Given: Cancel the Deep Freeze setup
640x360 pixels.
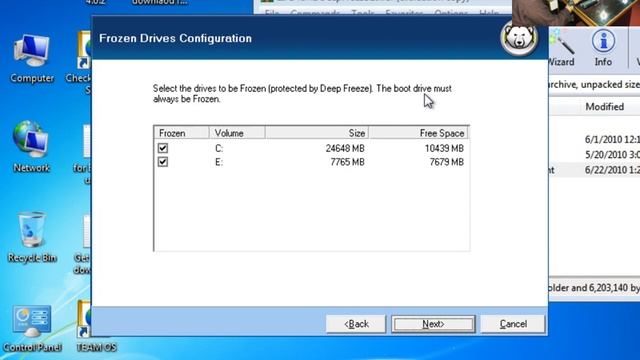Looking at the screenshot, I should point(513,324).
